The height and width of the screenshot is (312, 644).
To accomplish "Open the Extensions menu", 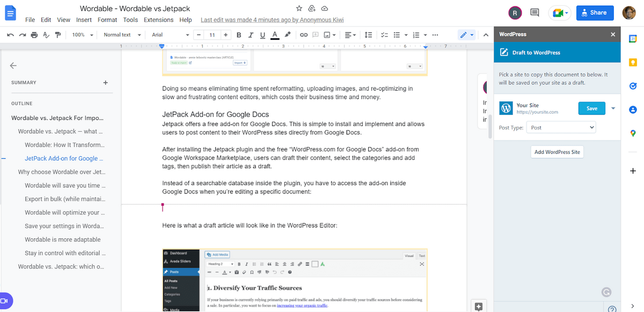I will 158,19.
